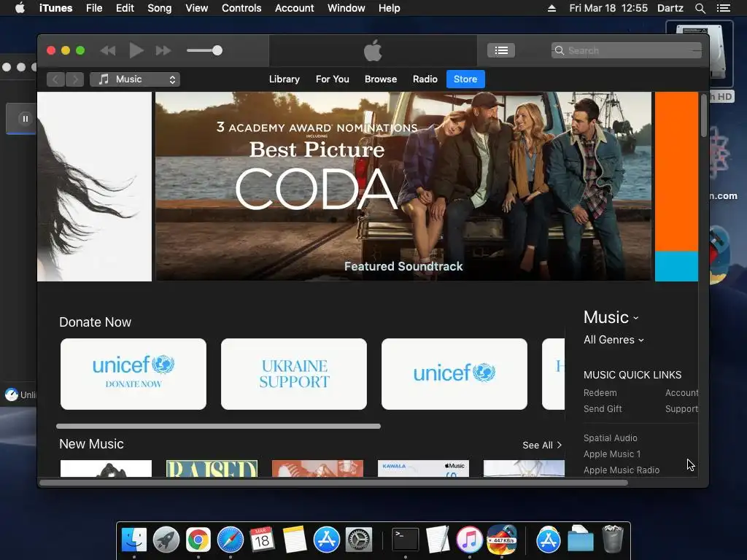Image resolution: width=747 pixels, height=560 pixels.
Task: Adjust the iTunes volume slider
Action: pyautogui.click(x=204, y=50)
